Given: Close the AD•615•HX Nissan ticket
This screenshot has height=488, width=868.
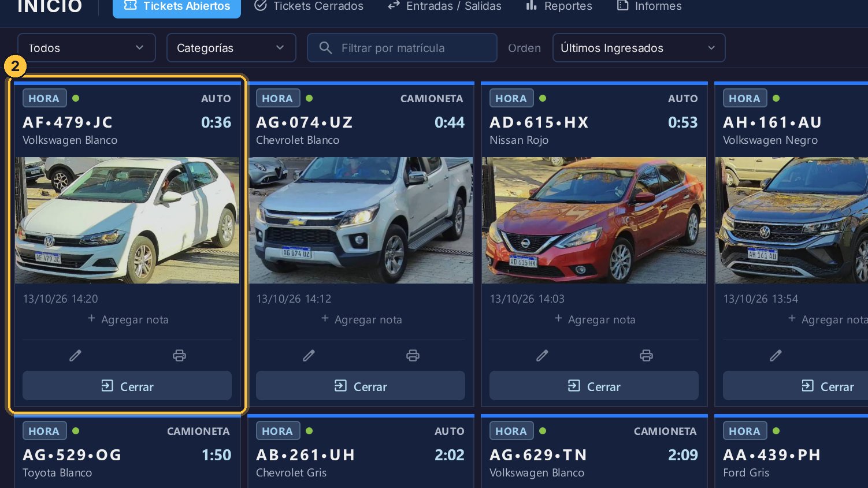Looking at the screenshot, I should [594, 386].
